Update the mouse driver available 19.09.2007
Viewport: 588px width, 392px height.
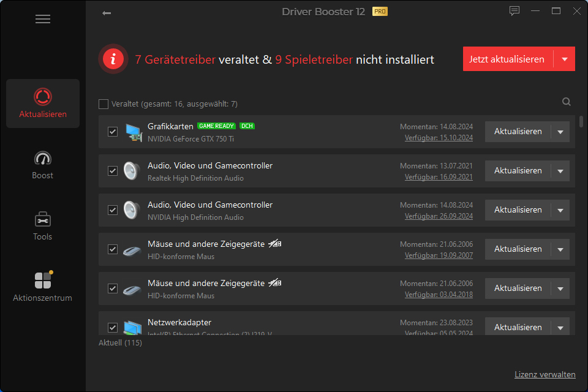518,249
